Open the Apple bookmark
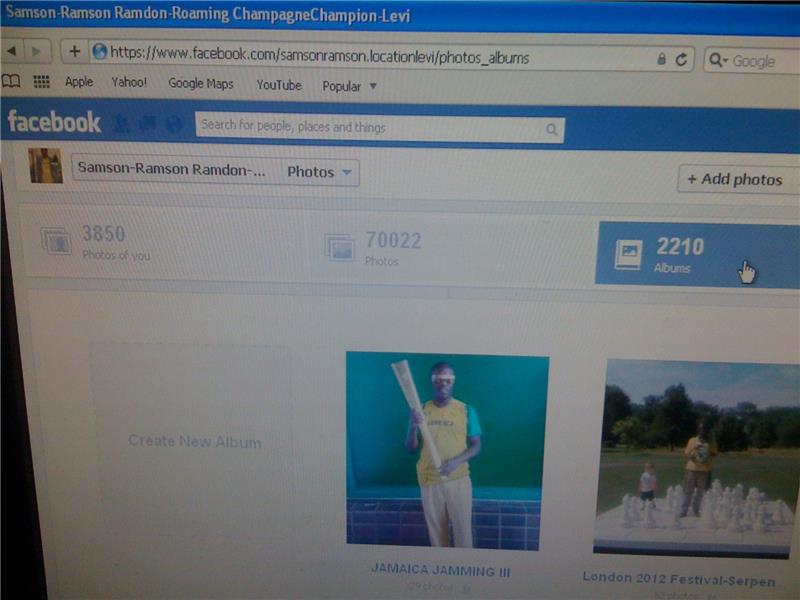Screen dimensions: 800x600 pos(79,82)
